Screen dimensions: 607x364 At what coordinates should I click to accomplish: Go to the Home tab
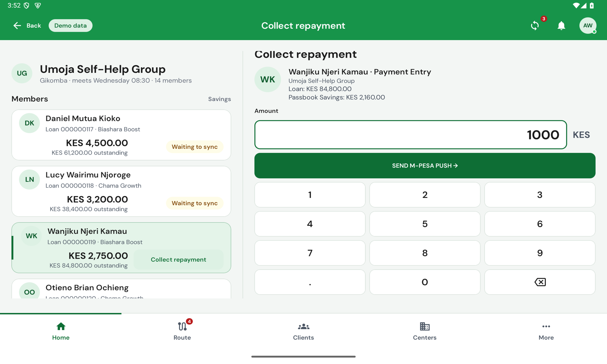coord(61,331)
